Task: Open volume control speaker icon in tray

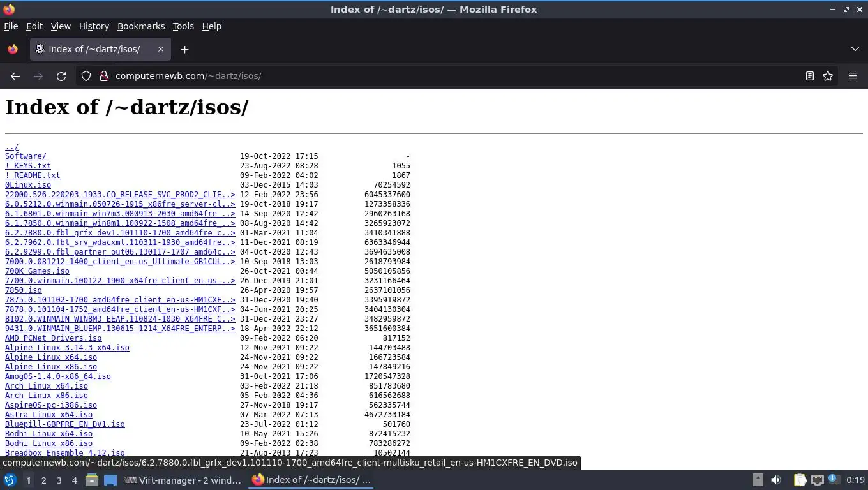Action: click(x=776, y=480)
